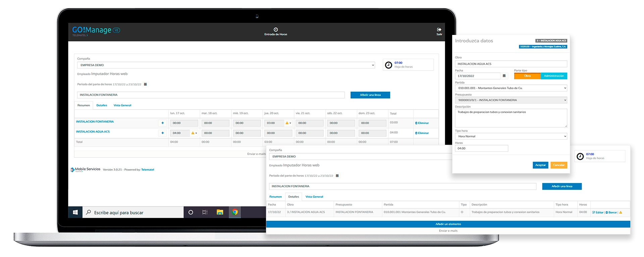Screen dimensions: 644x257
Task: Open Entrada de Horas clock icon in header
Action: click(276, 30)
